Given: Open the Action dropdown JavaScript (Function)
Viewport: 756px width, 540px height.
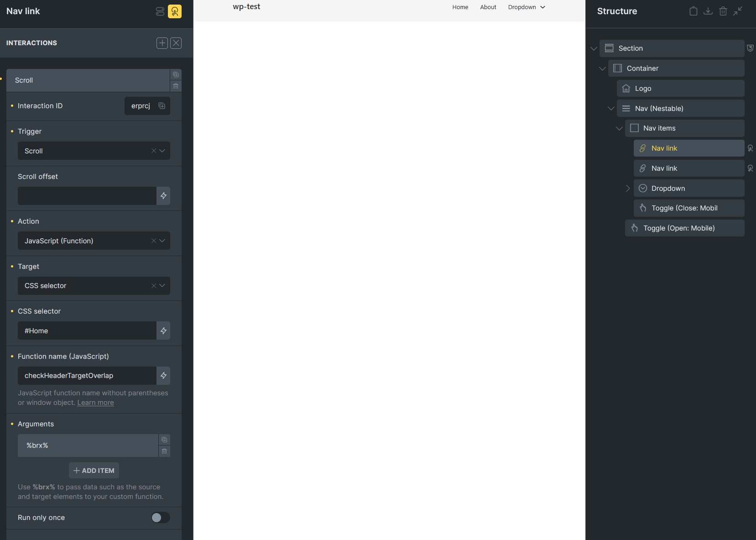Looking at the screenshot, I should point(94,241).
